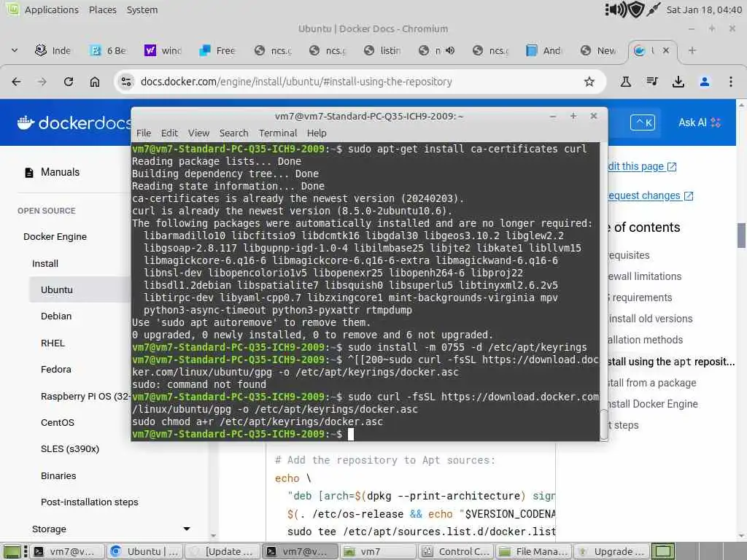Open the Docker Docs search shortcut box
The image size is (747, 560).
click(x=643, y=122)
